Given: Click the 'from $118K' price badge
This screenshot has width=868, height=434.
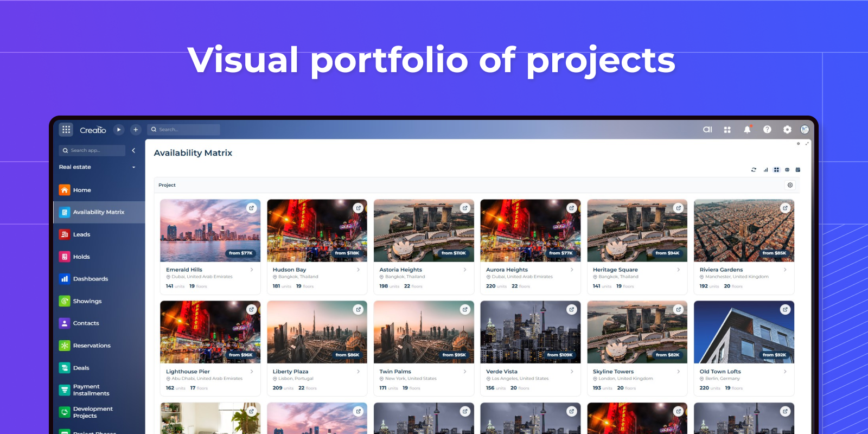Looking at the screenshot, I should (x=347, y=253).
